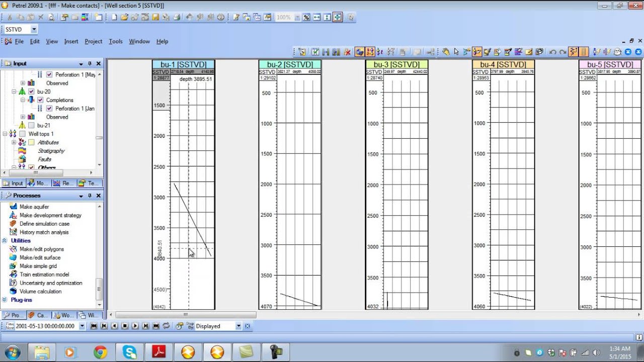Click the fit vertical height icon

point(328,17)
